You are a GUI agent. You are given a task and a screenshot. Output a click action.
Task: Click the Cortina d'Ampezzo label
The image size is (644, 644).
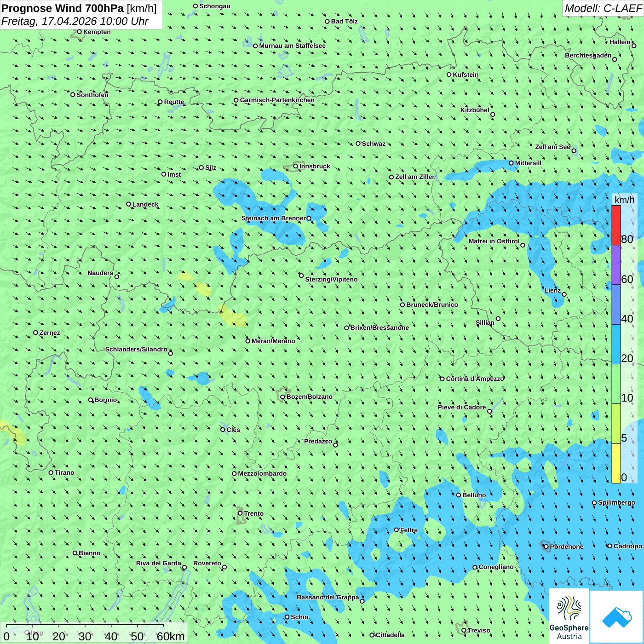[475, 379]
